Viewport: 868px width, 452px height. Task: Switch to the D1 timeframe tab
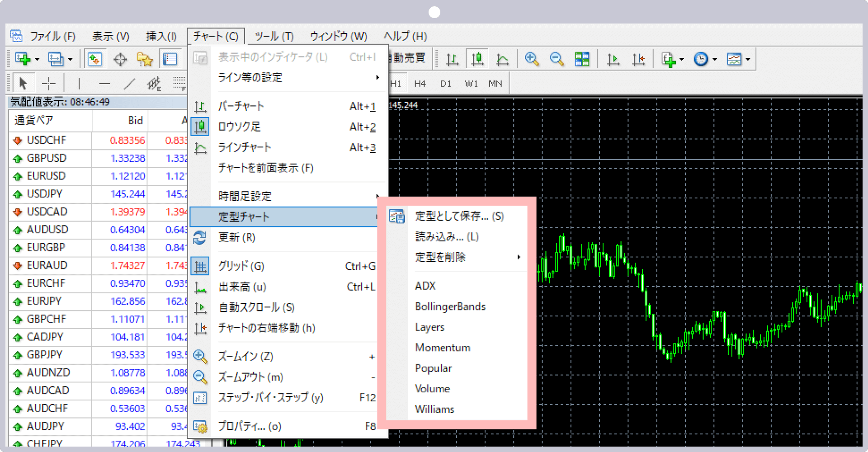click(445, 83)
